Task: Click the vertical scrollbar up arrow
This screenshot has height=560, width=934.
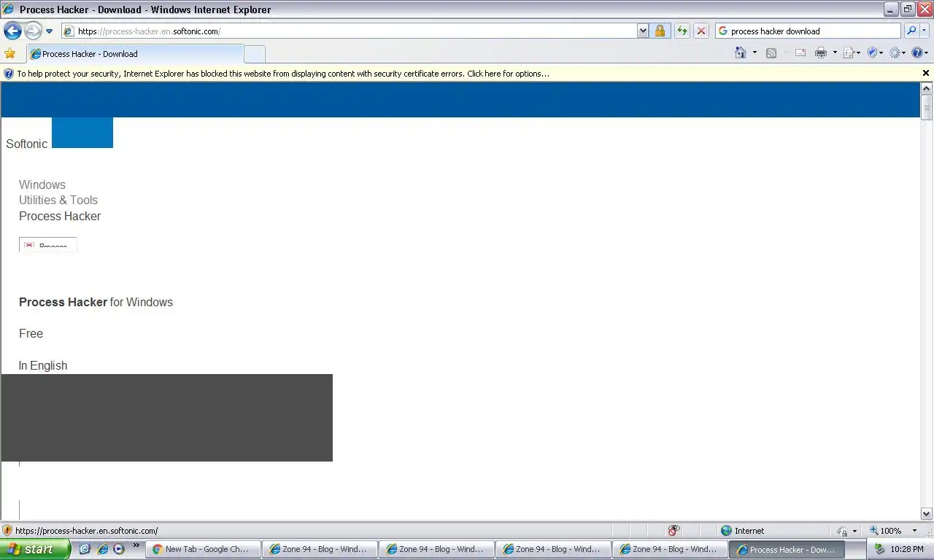Action: pos(927,88)
